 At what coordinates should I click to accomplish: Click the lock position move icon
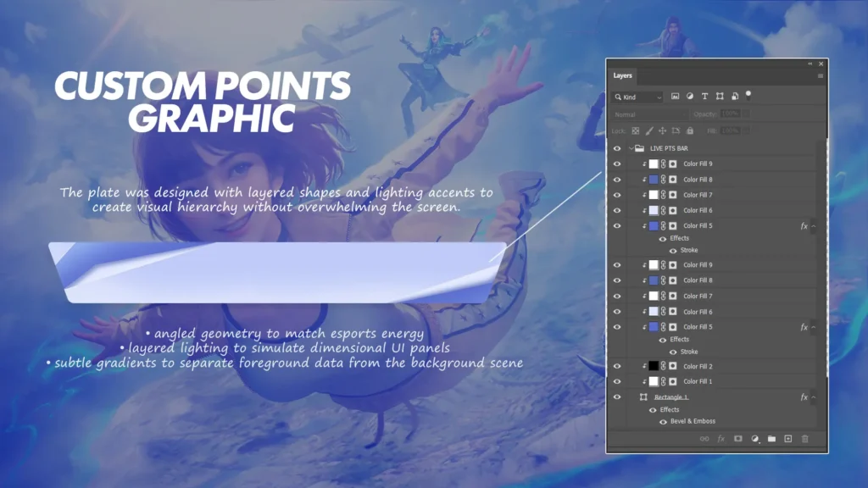click(664, 130)
